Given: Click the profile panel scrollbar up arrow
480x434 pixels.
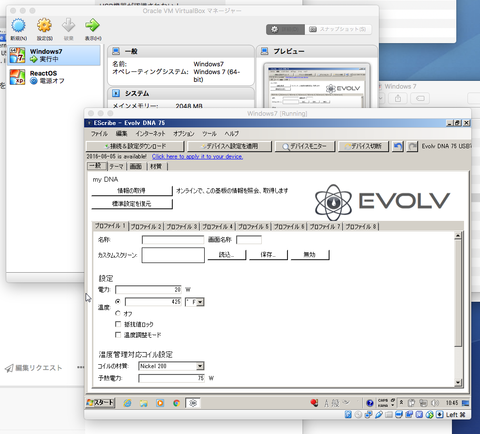Looking at the screenshot, I should click(458, 236).
